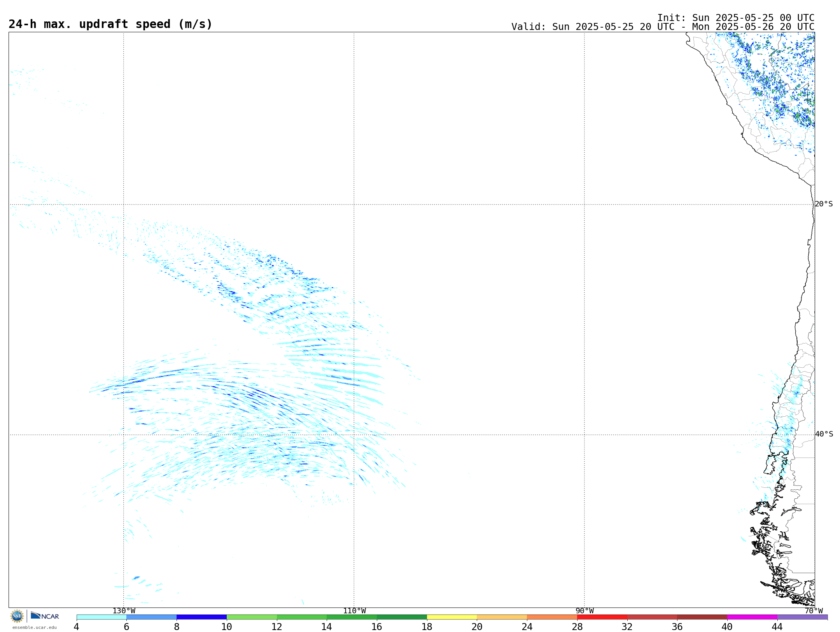This screenshot has height=632, width=840.
Task: Pick the light green 10-12 swatch
Action: tap(252, 617)
